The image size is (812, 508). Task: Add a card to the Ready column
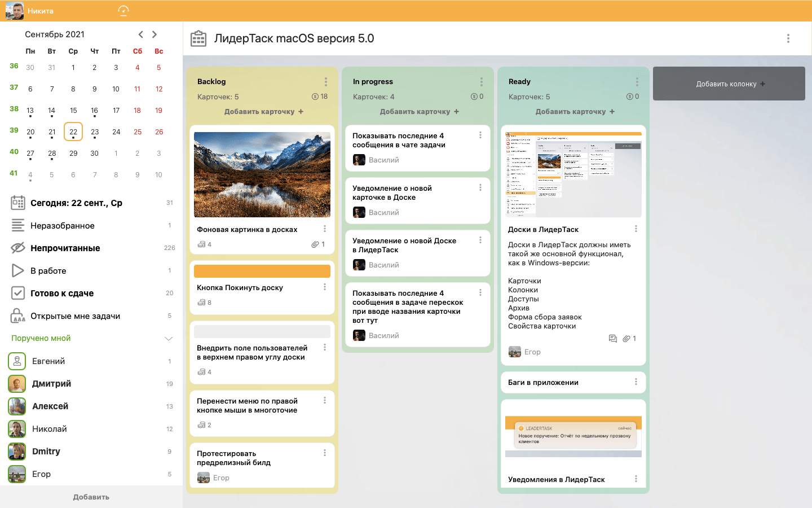pyautogui.click(x=575, y=112)
